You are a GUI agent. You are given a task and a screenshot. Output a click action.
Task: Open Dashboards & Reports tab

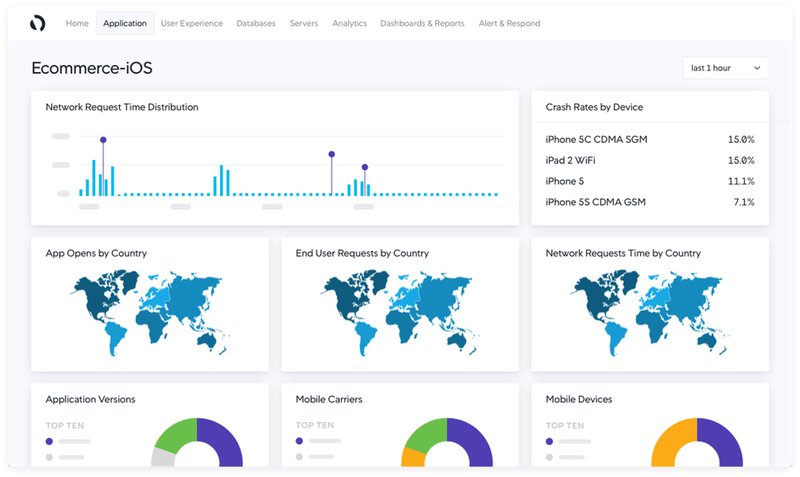point(422,23)
